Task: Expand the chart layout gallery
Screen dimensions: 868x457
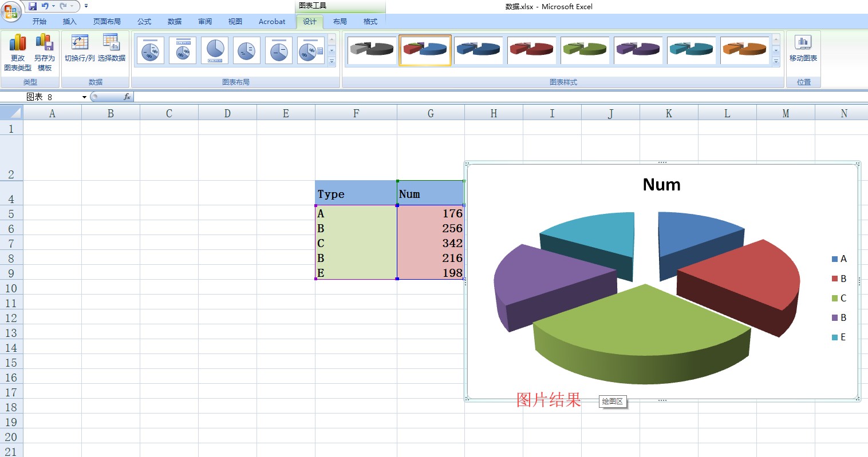Action: [332, 61]
